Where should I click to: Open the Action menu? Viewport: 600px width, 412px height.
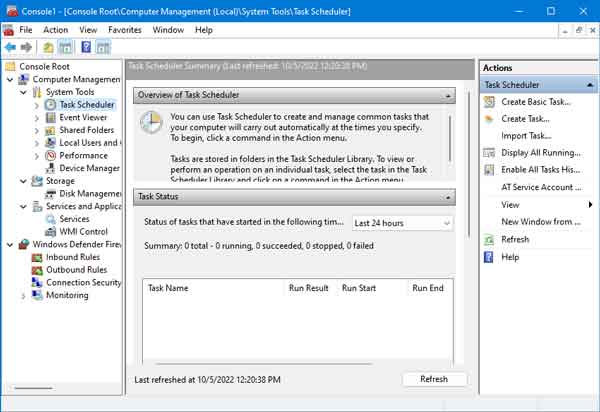coord(55,30)
